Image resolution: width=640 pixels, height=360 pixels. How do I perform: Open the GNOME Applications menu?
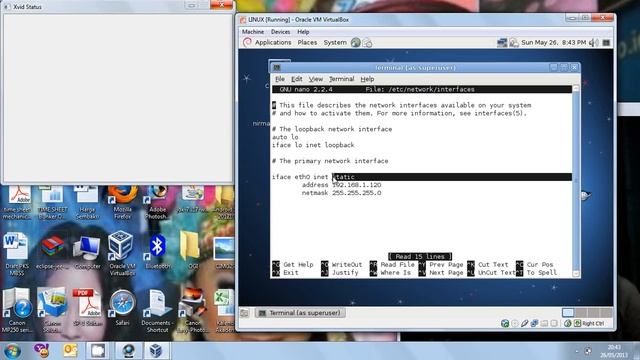point(273,42)
